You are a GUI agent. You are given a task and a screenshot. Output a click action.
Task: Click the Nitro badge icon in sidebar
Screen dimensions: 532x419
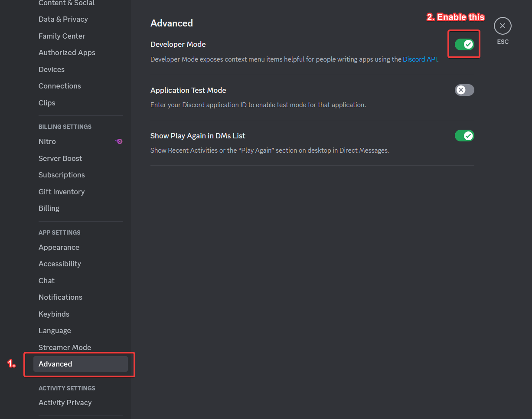tap(119, 141)
